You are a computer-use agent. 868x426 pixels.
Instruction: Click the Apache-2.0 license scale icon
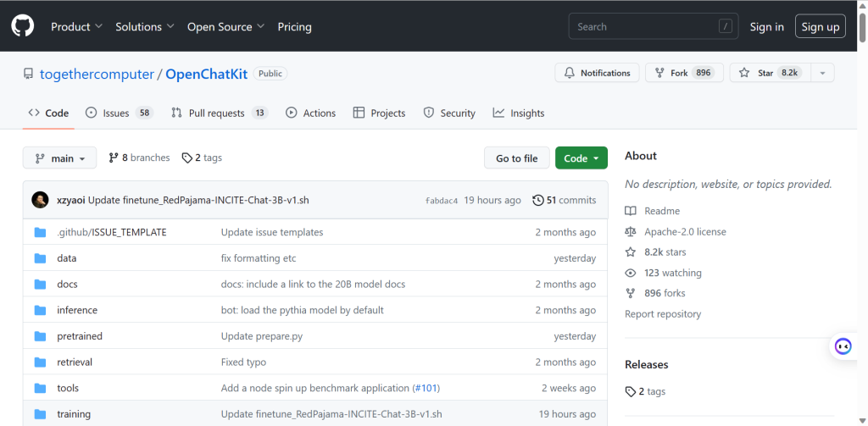[630, 231]
